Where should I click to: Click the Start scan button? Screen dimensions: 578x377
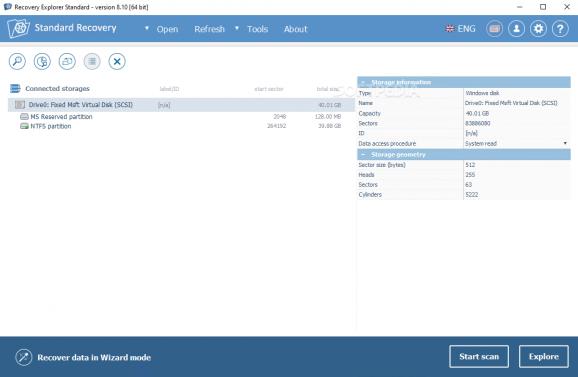[479, 356]
